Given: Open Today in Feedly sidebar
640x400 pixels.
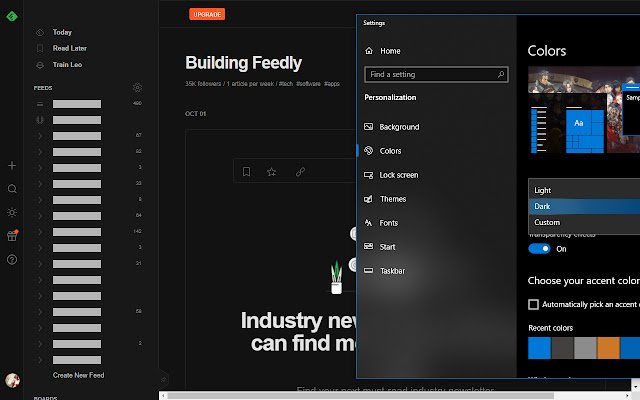Looking at the screenshot, I should [62, 32].
